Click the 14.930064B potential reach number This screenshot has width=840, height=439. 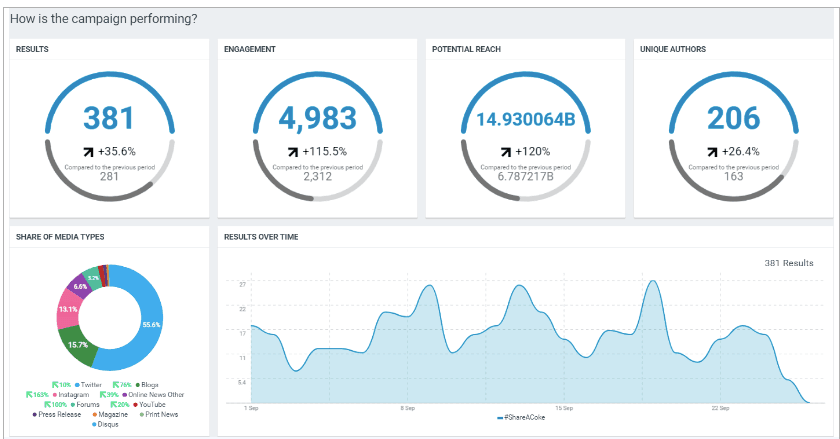[x=524, y=119]
